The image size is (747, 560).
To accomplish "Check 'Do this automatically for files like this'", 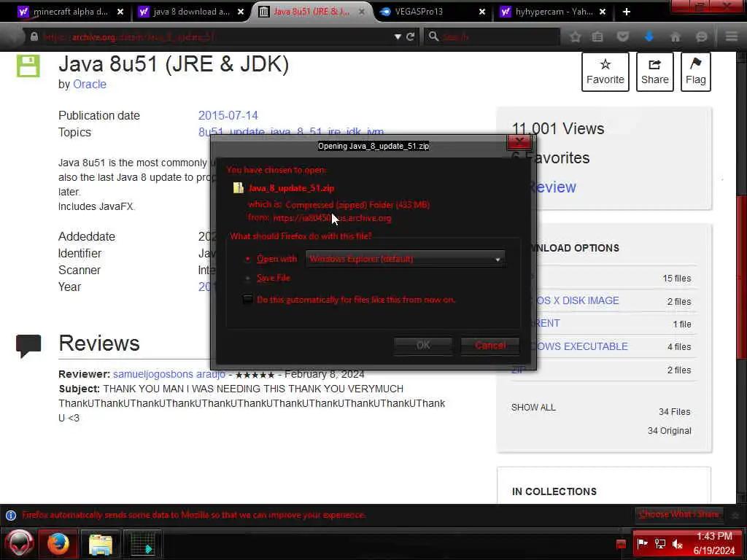I will point(248,299).
